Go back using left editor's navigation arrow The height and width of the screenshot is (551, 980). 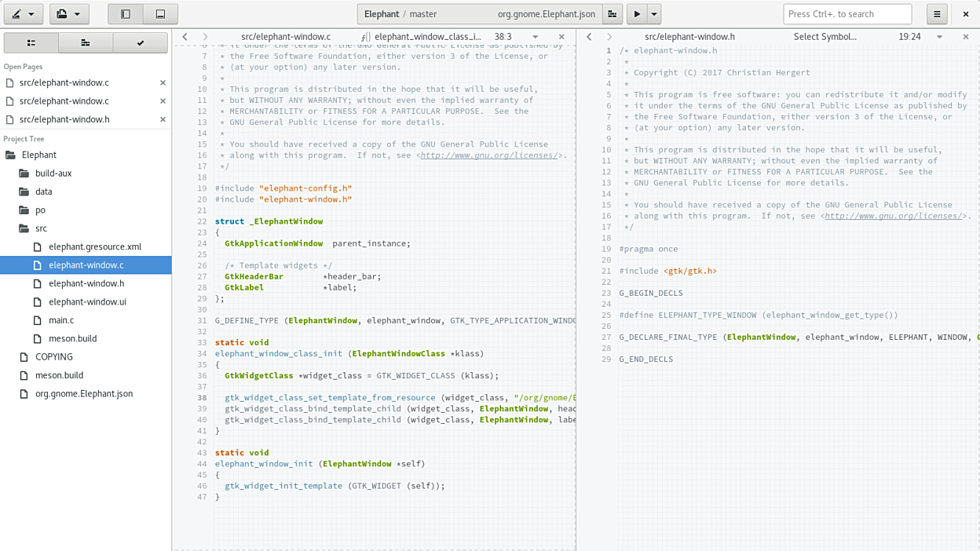tap(185, 37)
